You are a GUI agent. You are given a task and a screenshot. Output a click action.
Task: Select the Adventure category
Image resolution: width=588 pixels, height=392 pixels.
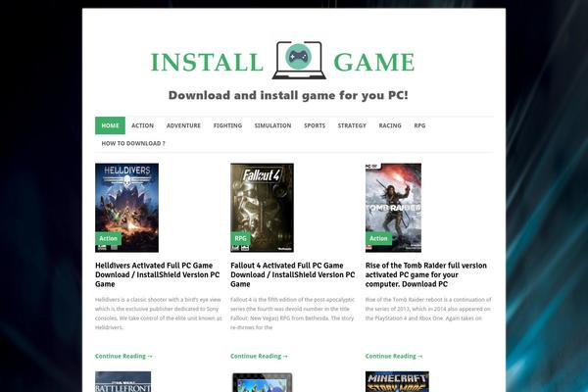183,125
